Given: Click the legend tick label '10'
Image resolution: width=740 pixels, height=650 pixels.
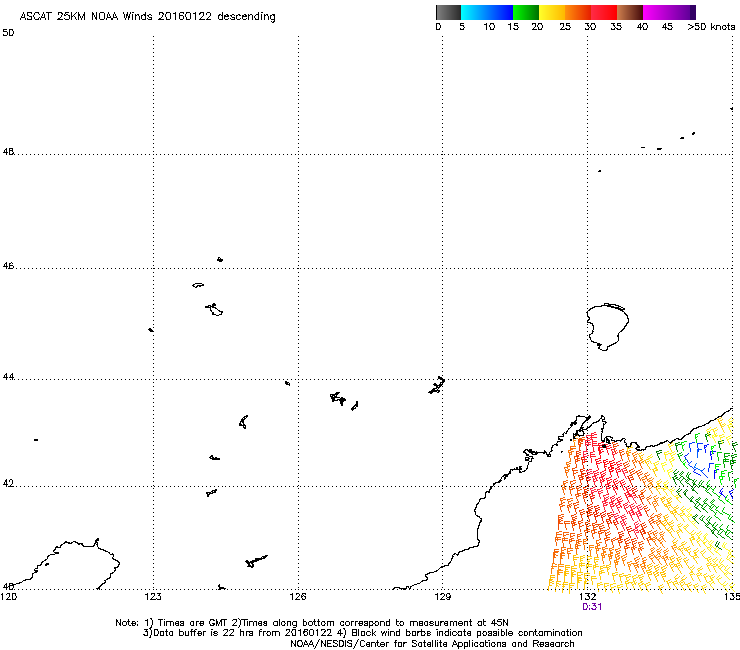Looking at the screenshot, I should tap(489, 27).
